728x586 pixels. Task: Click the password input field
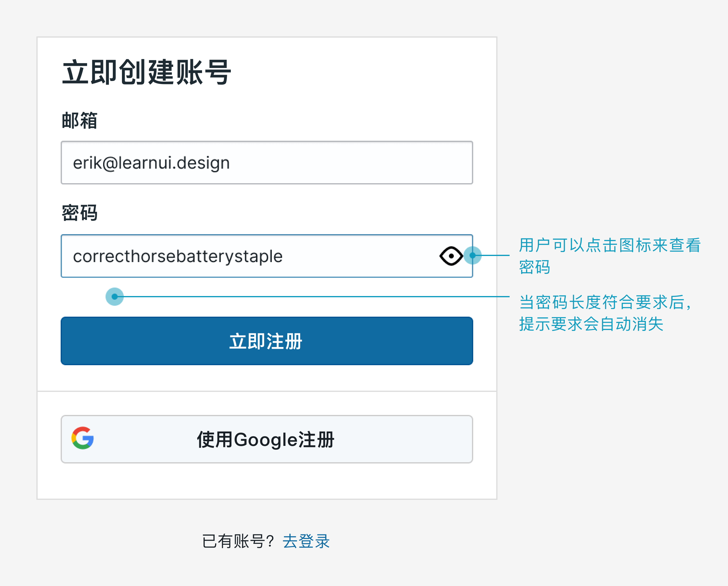pos(267,256)
